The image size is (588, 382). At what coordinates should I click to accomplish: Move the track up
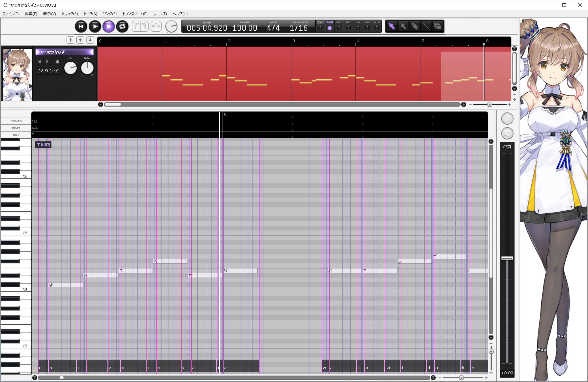tap(80, 40)
